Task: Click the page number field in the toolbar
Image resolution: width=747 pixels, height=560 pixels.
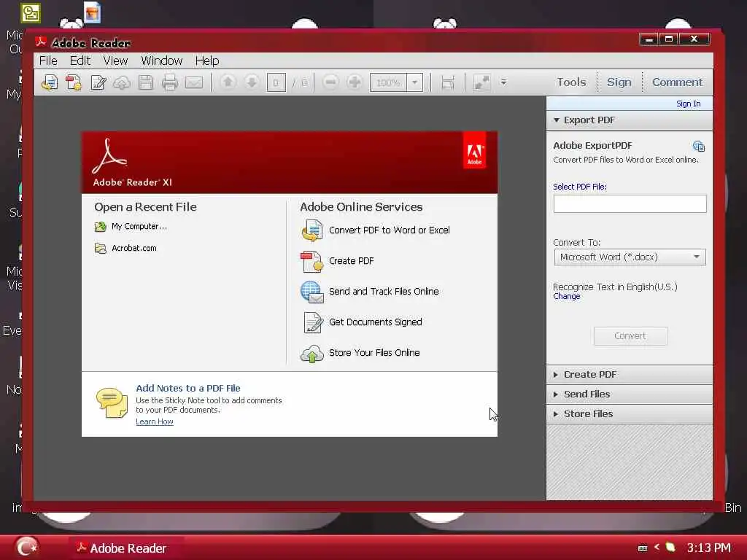Action: (x=276, y=83)
